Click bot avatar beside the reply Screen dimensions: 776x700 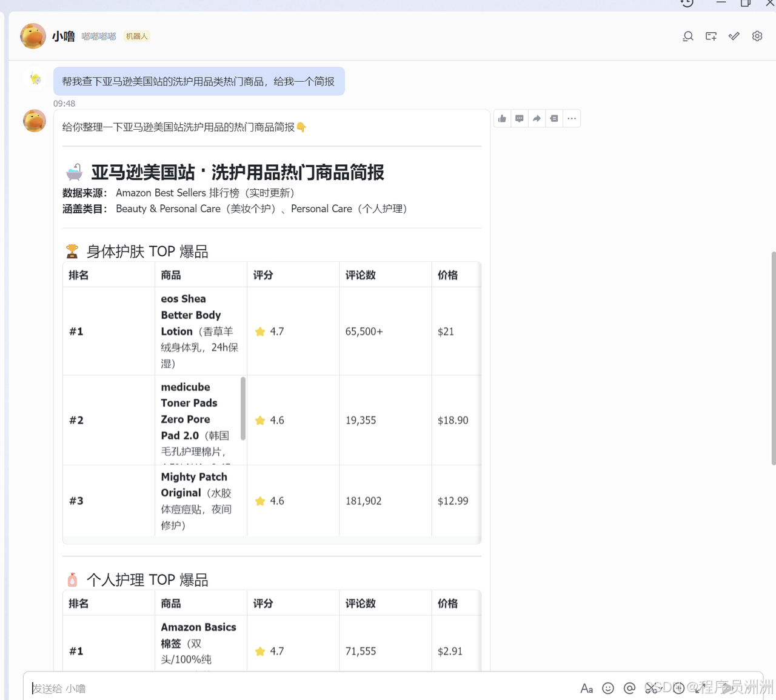[35, 121]
